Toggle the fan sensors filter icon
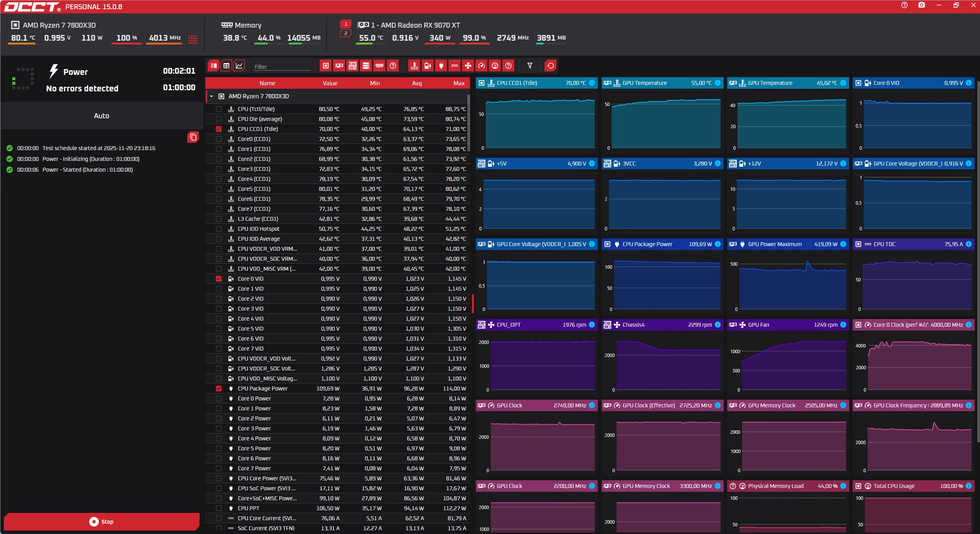The width and height of the screenshot is (980, 534). pos(468,66)
